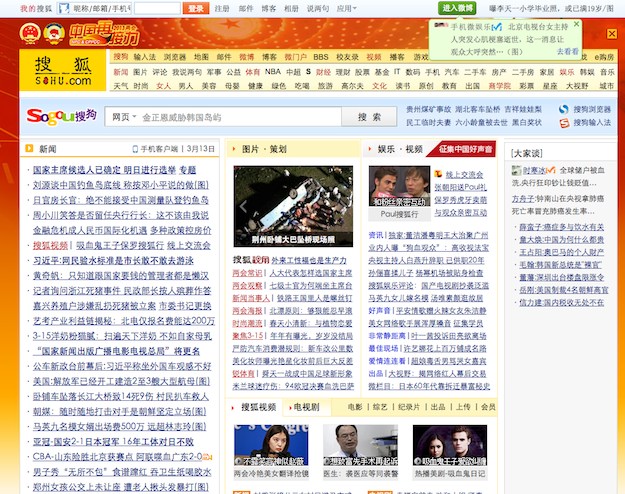This screenshot has width=625, height=494.
Task: Open 军事 channel link
Action: click(214, 72)
